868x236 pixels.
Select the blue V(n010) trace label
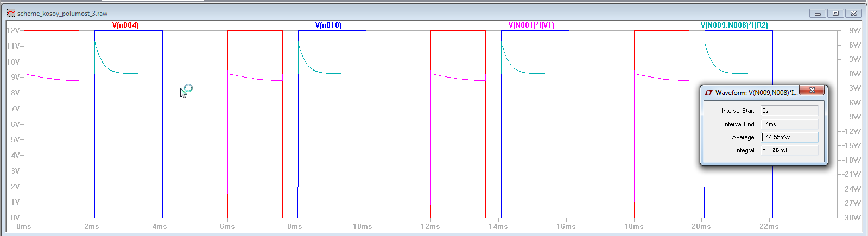(328, 25)
